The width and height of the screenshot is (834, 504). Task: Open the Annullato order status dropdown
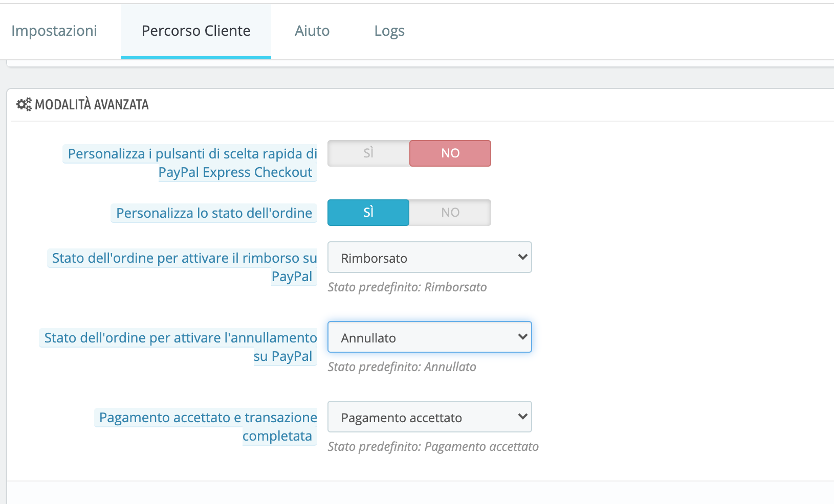pyautogui.click(x=430, y=337)
